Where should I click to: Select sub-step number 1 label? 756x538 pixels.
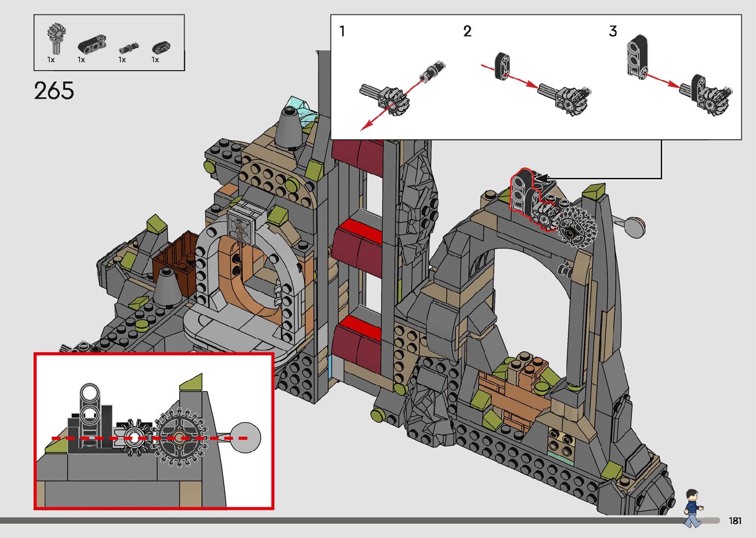click(x=342, y=32)
